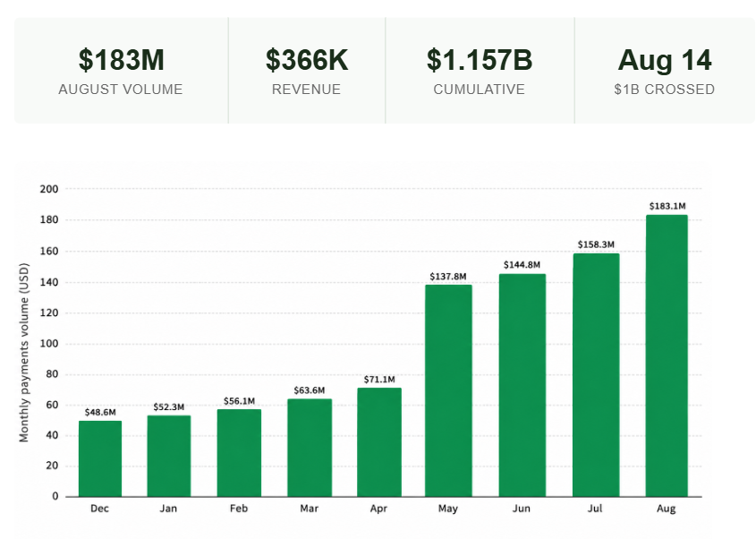This screenshot has height=539, width=756.
Task: Click the 80 tick on the y-axis
Action: point(52,374)
